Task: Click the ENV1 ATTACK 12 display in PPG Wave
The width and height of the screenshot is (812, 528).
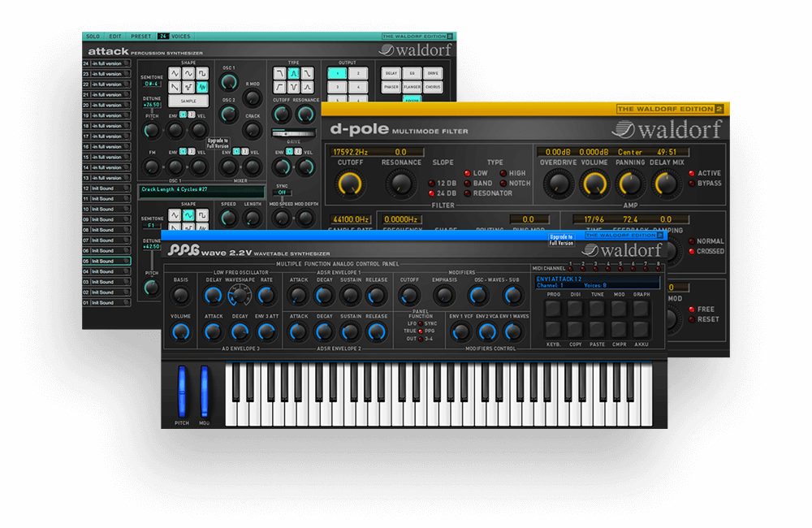Action: click(x=598, y=282)
